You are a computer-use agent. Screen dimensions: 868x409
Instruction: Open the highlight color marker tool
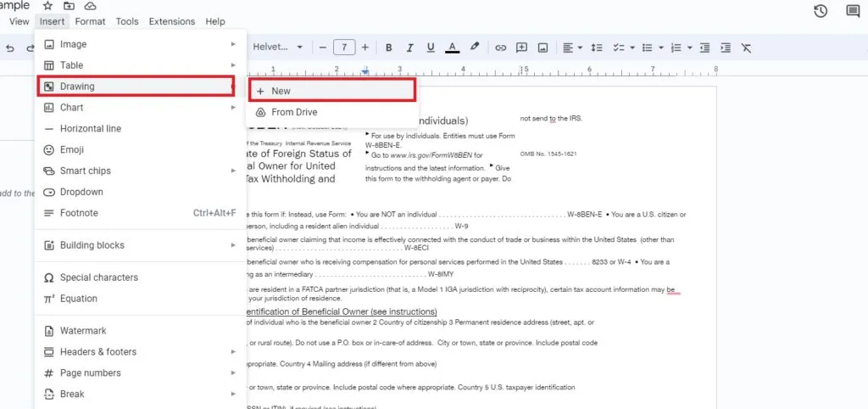coord(475,48)
